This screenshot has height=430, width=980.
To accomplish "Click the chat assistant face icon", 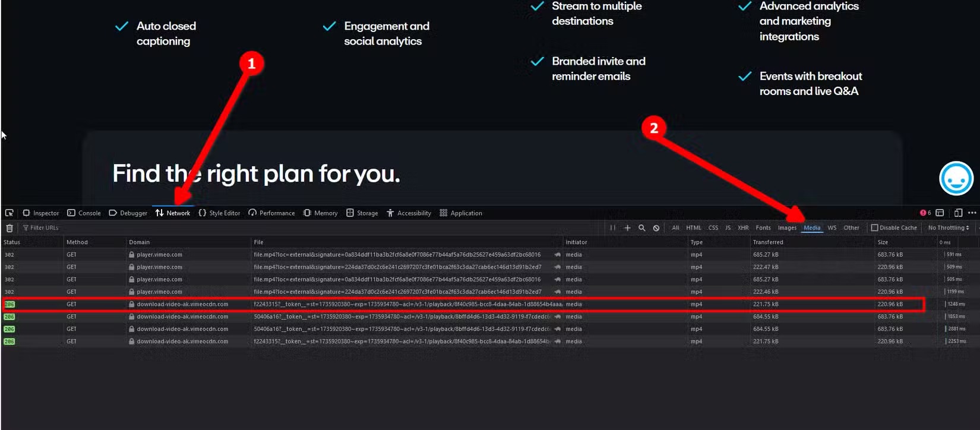I will pyautogui.click(x=956, y=178).
